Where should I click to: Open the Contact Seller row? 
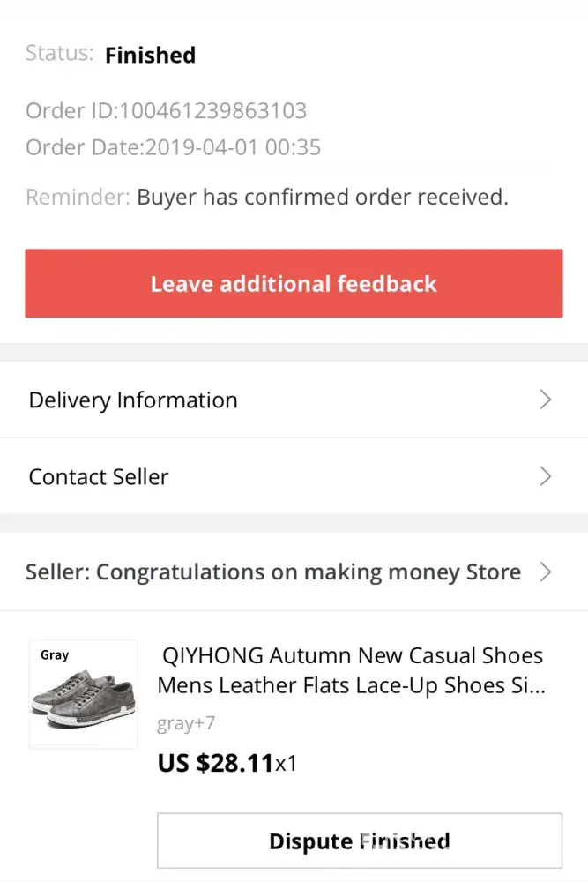click(x=99, y=477)
